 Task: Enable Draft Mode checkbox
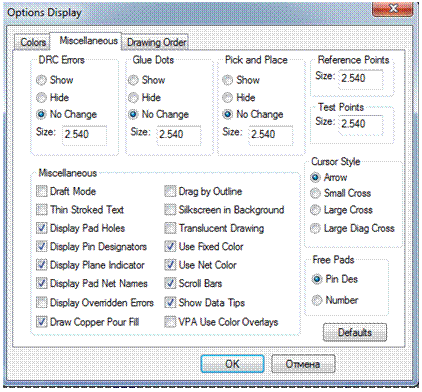tap(42, 191)
